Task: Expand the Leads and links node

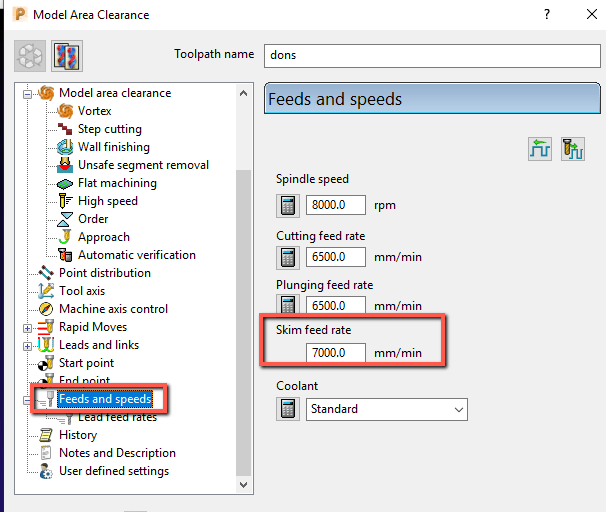Action: (27, 346)
